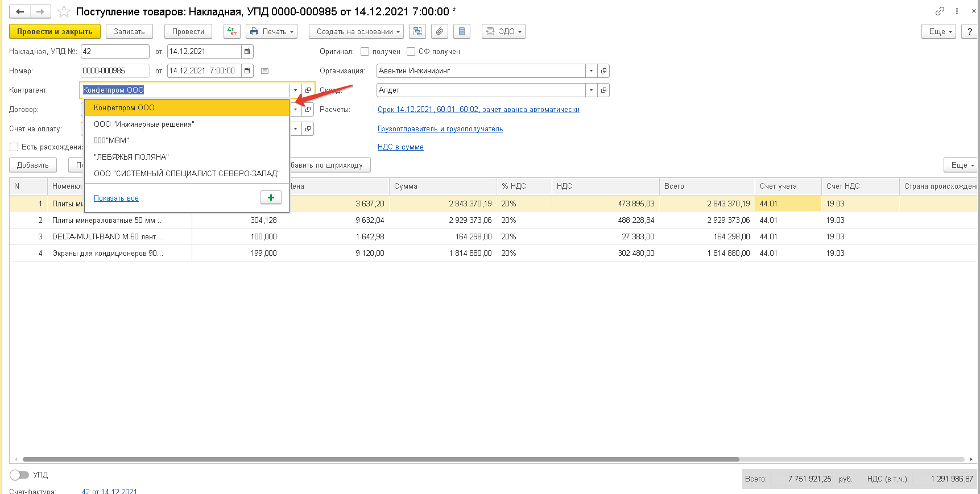Copy the link to this document
Viewport: 980px width, 494px height.
[x=940, y=11]
